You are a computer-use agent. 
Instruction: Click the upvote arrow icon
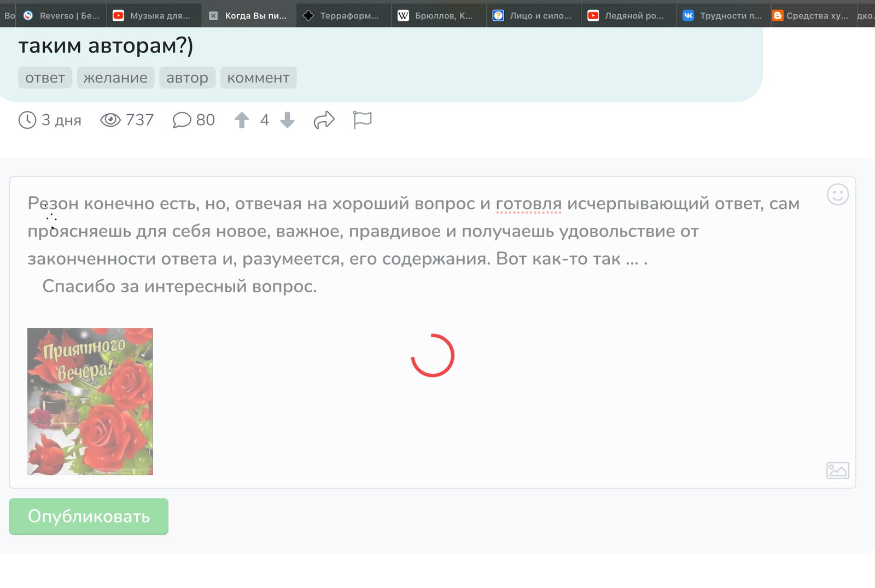coord(242,120)
